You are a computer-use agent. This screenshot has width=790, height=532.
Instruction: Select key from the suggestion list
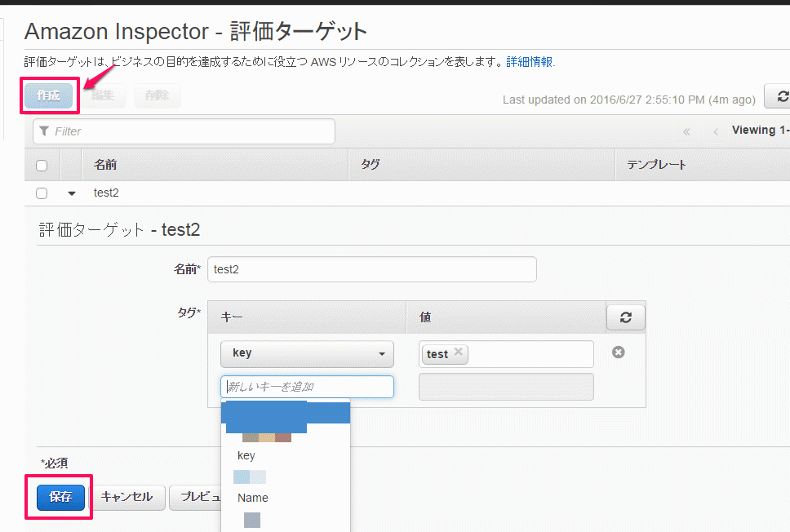(x=246, y=455)
